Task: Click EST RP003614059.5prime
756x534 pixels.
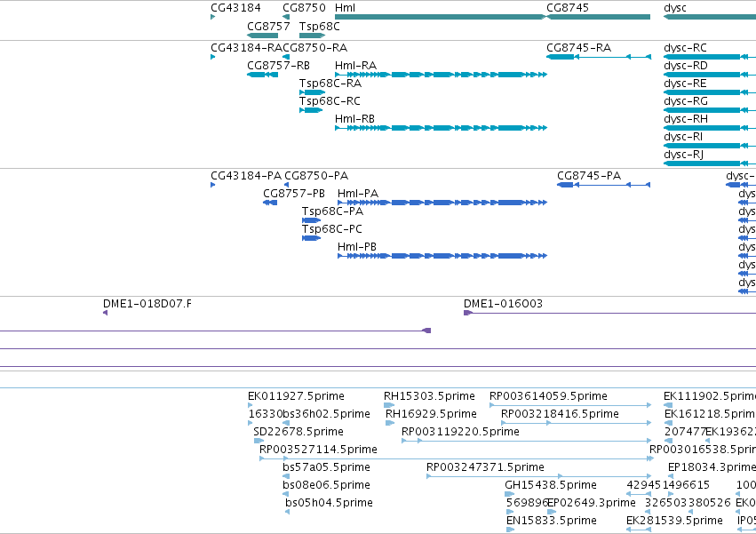Action: (x=570, y=405)
